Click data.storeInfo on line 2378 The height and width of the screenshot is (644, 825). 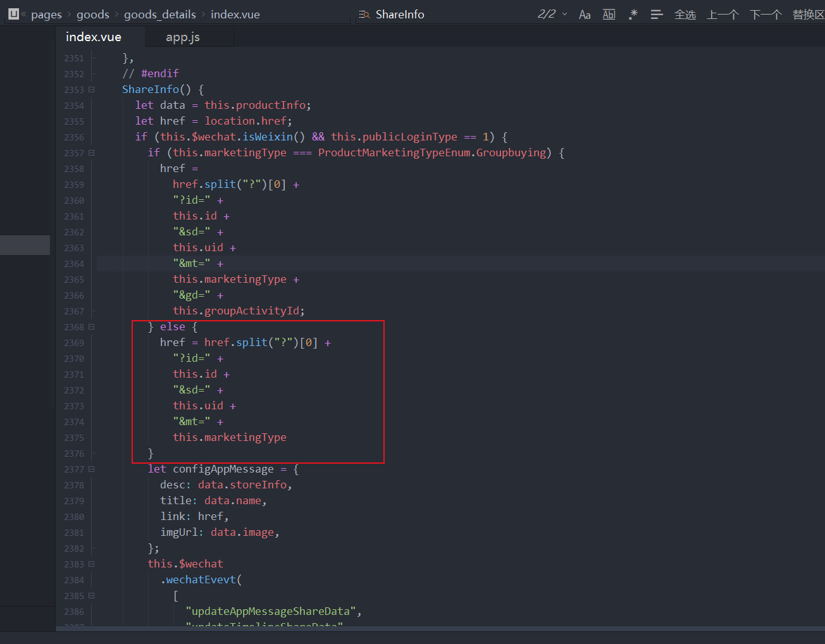click(242, 485)
